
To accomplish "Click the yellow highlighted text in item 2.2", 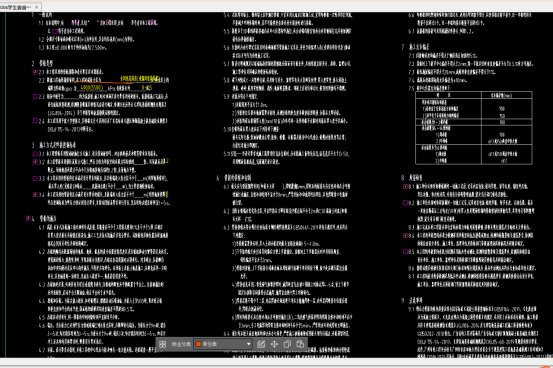I will click(140, 78).
